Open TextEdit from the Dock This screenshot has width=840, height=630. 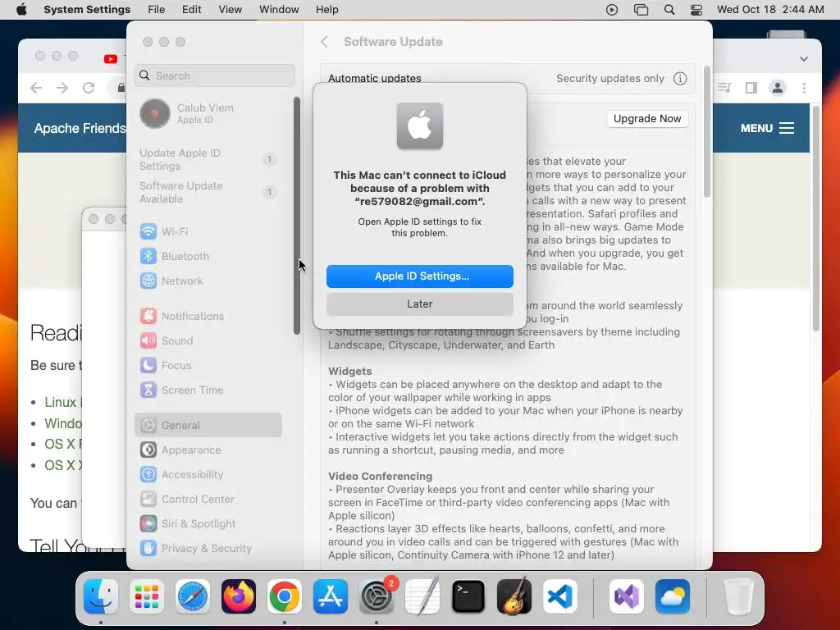(422, 596)
